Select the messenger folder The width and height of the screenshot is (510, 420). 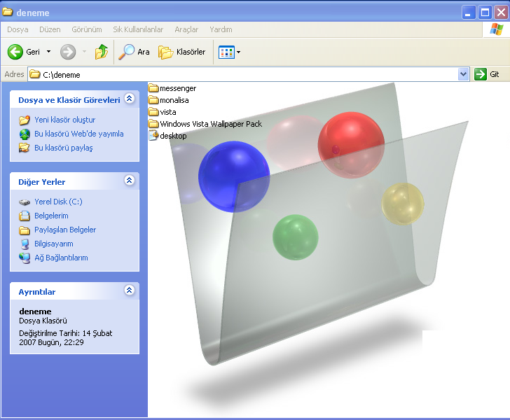[177, 88]
